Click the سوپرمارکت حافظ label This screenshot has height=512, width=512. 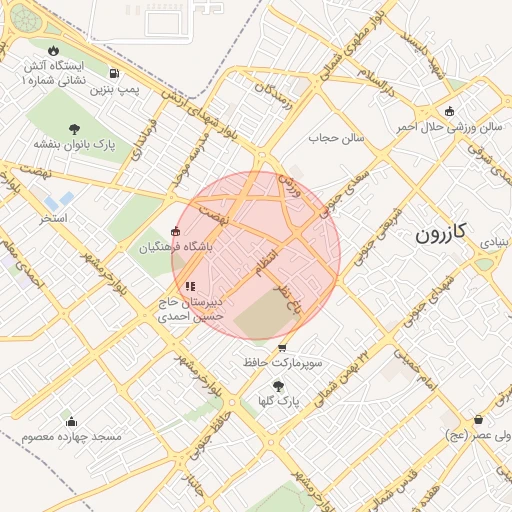(x=282, y=362)
